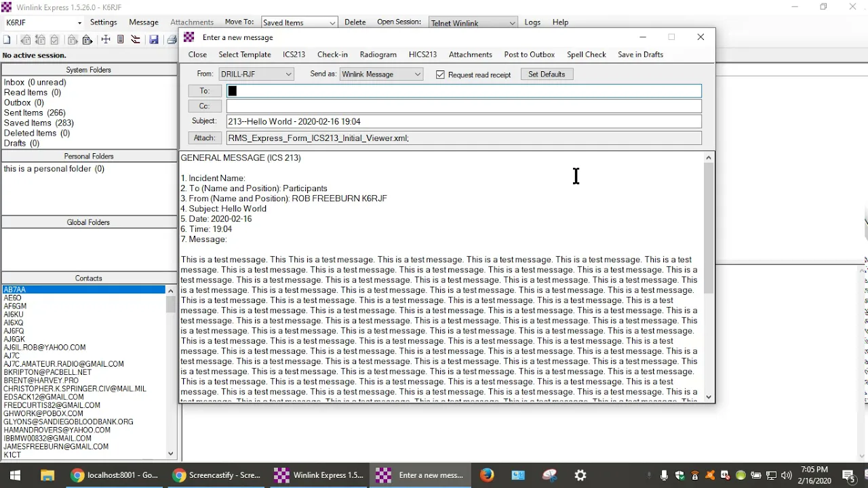
Task: Switch to localhost:8001 Chrome taskbar window
Action: 115,475
